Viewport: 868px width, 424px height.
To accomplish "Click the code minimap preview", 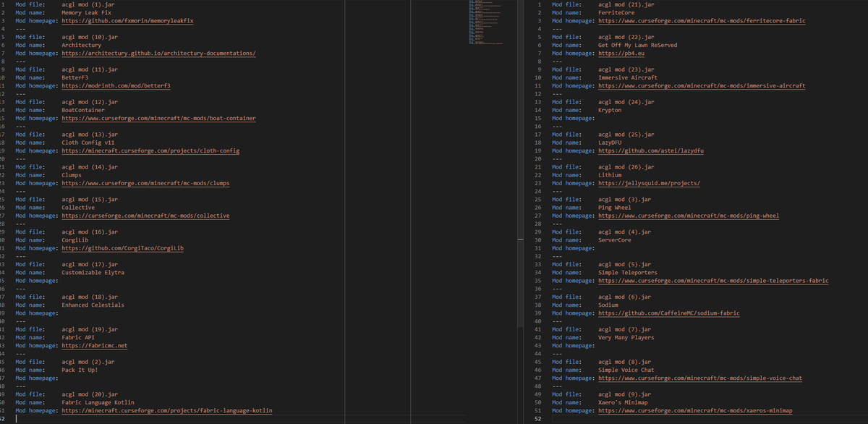I will (x=485, y=23).
